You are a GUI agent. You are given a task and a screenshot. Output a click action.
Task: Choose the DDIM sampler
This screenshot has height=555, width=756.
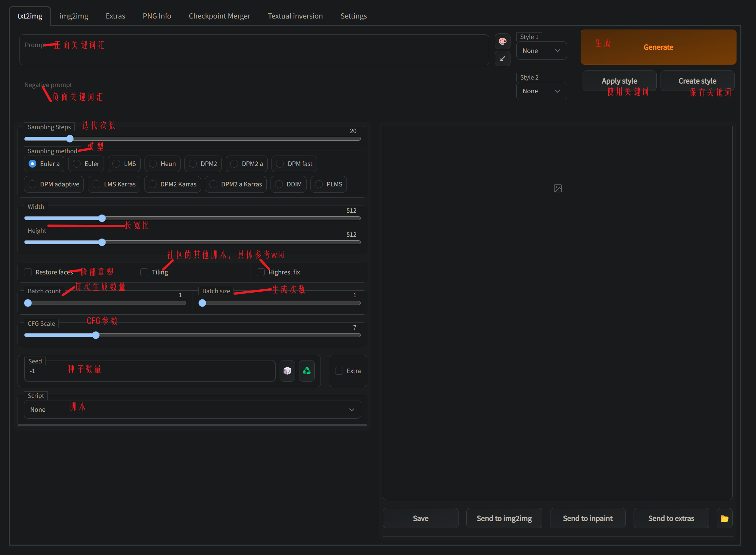tap(288, 184)
